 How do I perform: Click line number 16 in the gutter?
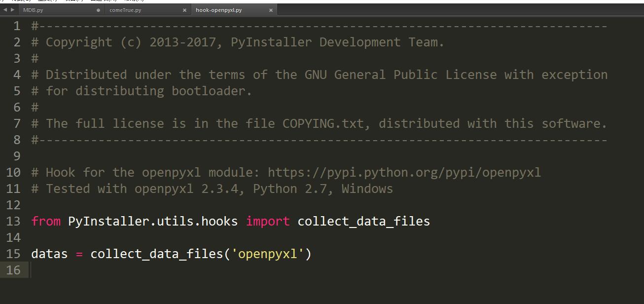(x=14, y=270)
